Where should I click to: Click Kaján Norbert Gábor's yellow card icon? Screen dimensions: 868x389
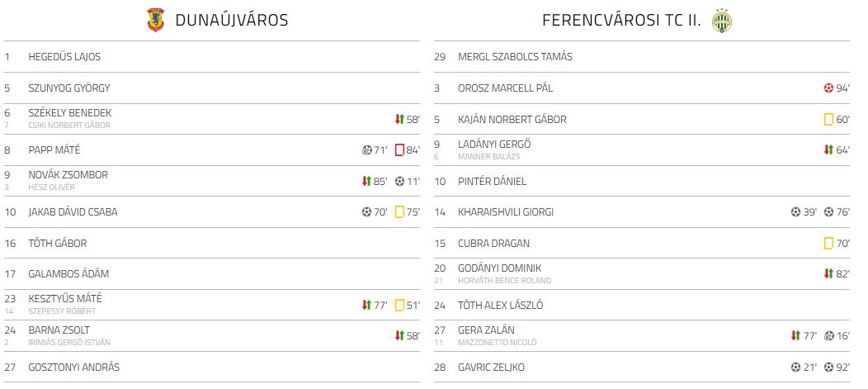828,119
